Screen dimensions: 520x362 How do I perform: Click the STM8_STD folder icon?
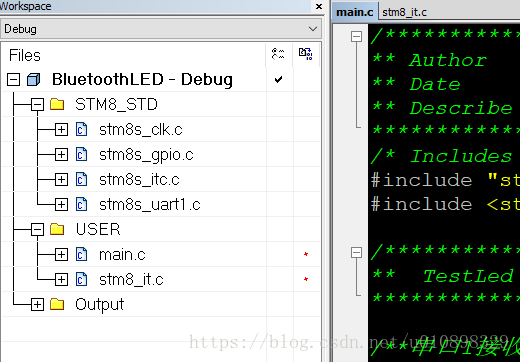[57, 104]
